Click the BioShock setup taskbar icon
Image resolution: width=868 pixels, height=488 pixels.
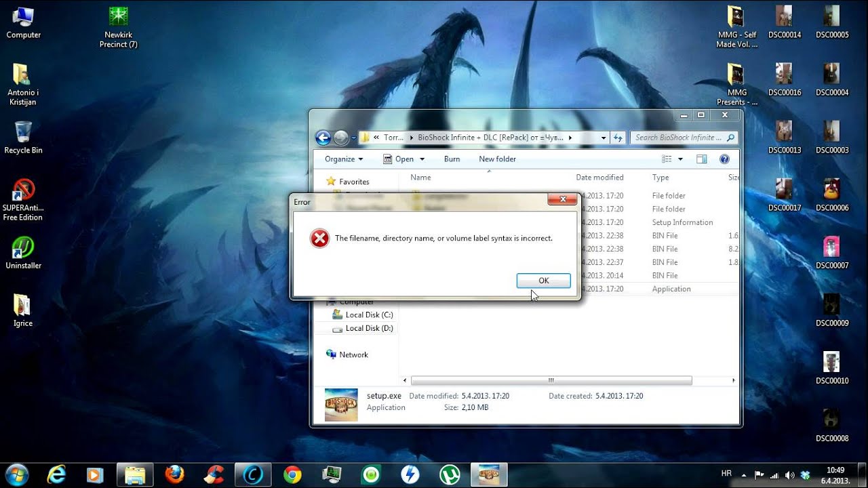point(488,474)
